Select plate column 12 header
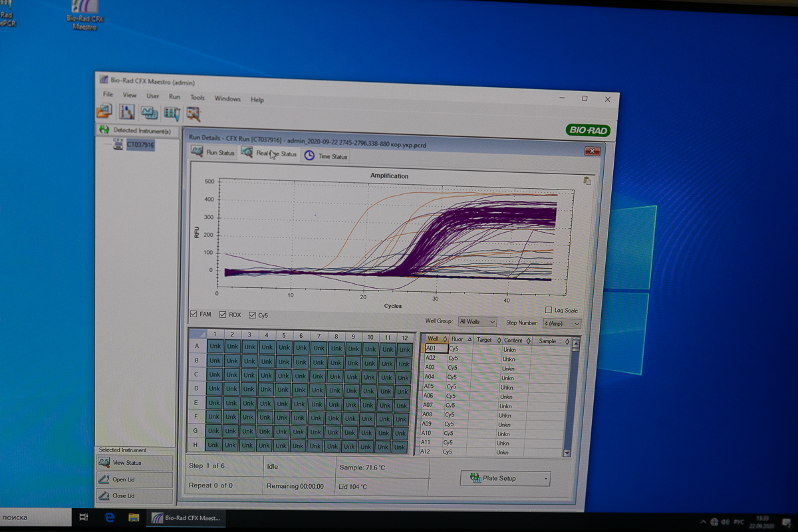Image resolution: width=798 pixels, height=532 pixels. click(404, 338)
